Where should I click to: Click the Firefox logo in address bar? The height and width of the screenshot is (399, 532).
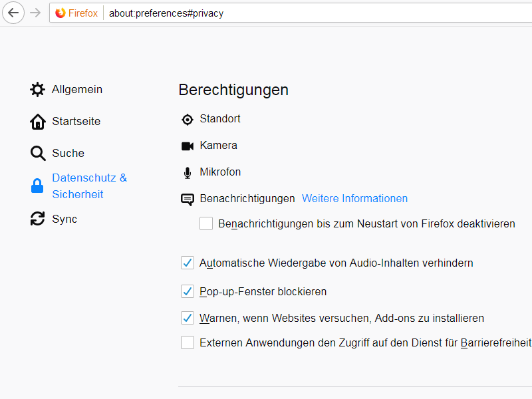(x=61, y=13)
